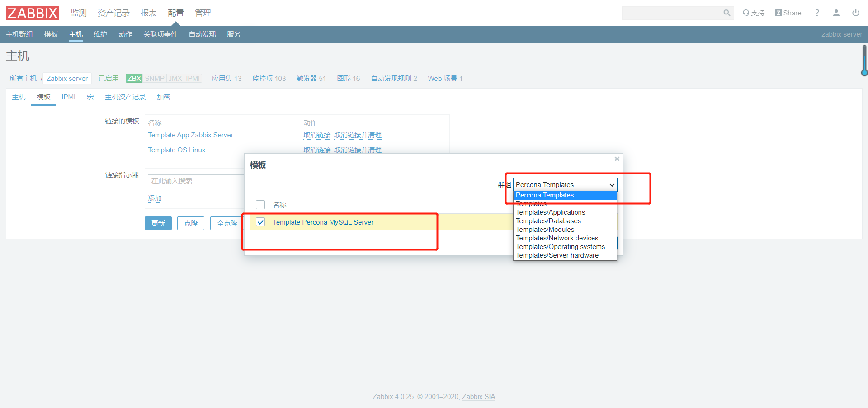
Task: Choose Templates/Modules group option
Action: pyautogui.click(x=565, y=230)
